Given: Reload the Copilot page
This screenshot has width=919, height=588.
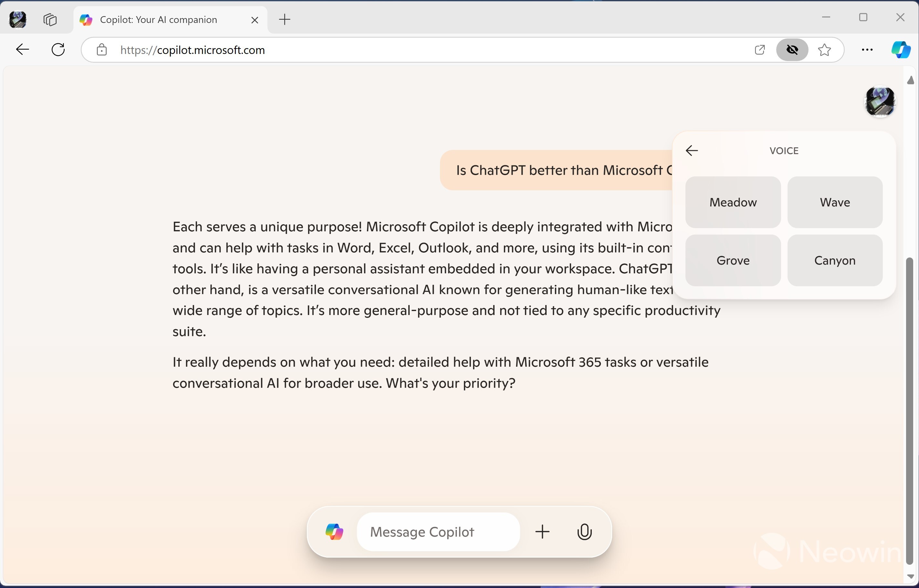Looking at the screenshot, I should pyautogui.click(x=58, y=50).
